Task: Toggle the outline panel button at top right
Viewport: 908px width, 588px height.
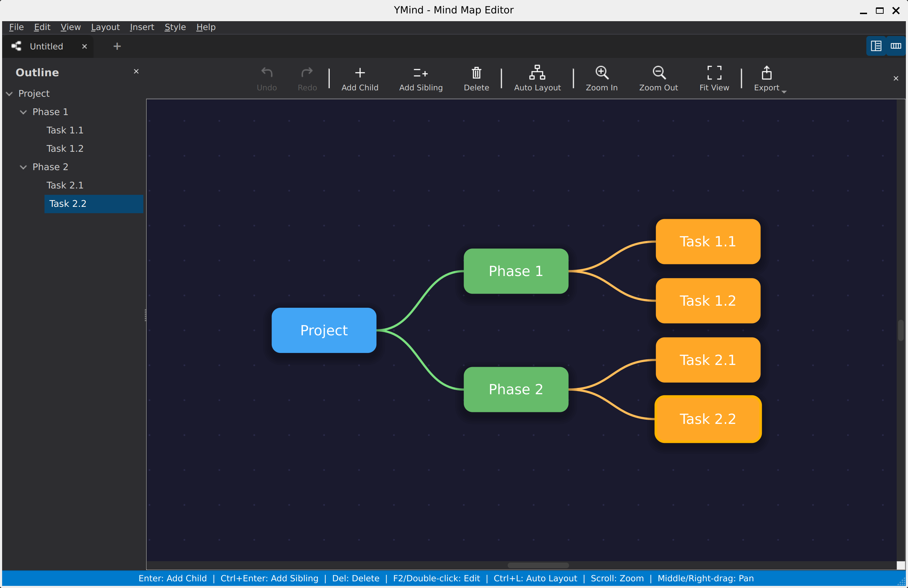Action: point(876,46)
